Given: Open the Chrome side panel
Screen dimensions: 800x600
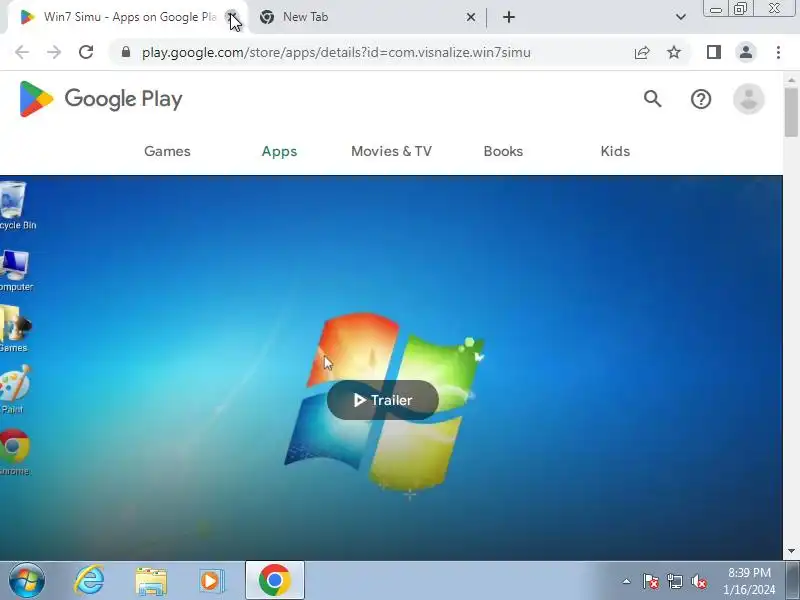Looking at the screenshot, I should 714,52.
